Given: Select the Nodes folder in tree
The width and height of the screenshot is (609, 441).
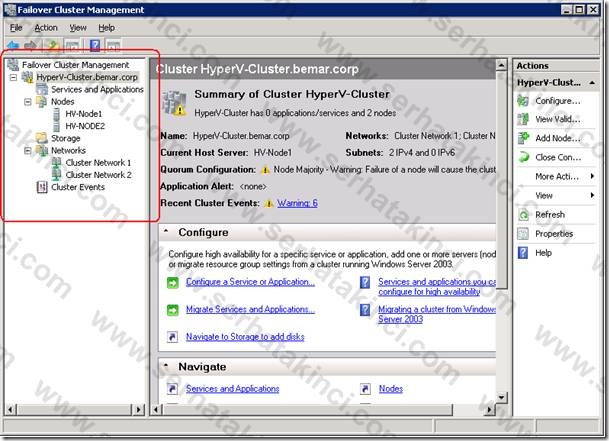Looking at the screenshot, I should pyautogui.click(x=63, y=102).
